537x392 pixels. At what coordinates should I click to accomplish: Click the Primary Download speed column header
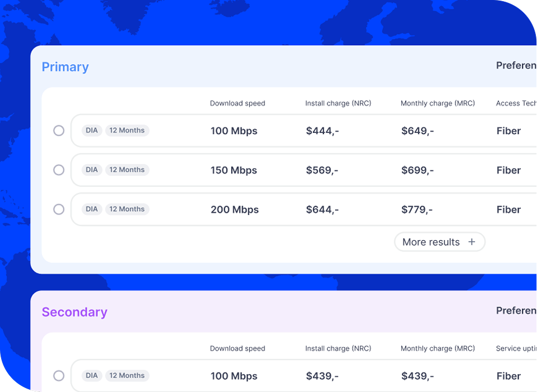pos(237,103)
